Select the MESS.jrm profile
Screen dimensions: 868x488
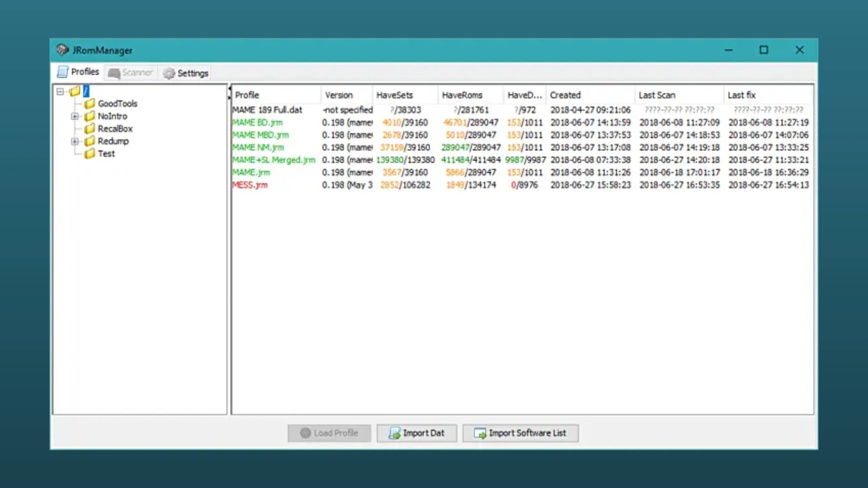click(x=250, y=185)
